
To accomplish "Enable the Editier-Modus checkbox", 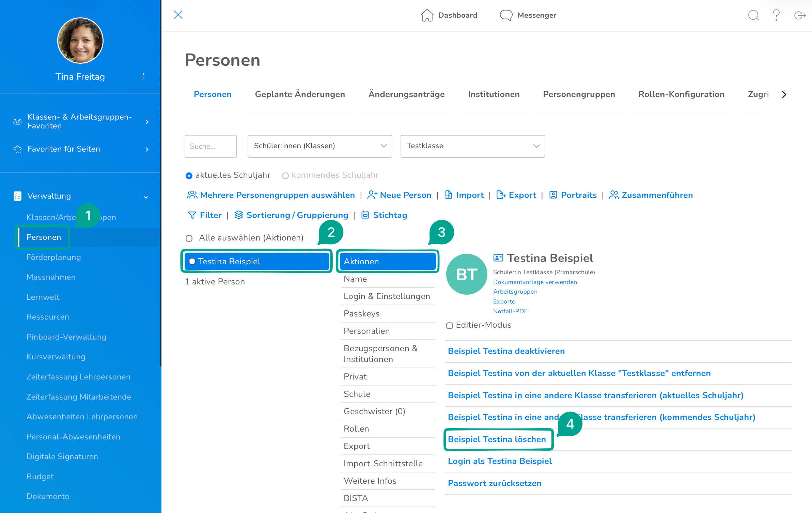I will click(450, 326).
